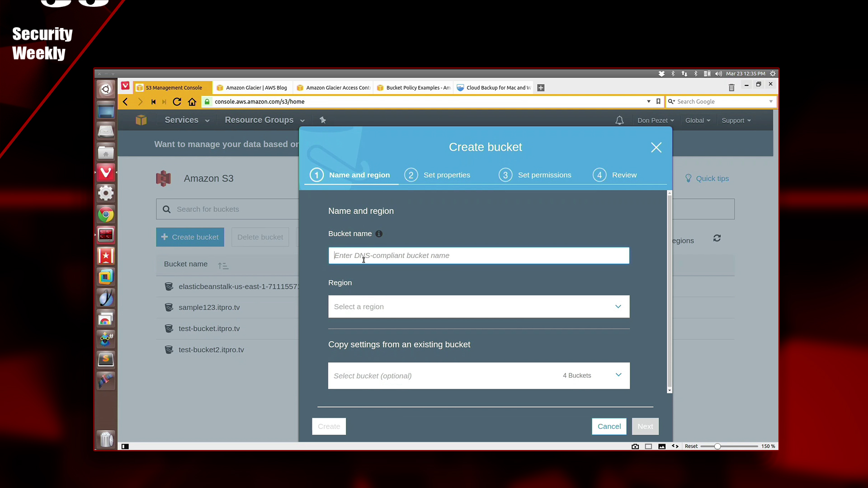This screenshot has height=488, width=868.
Task: Open address bar history dropdown arrow
Action: tap(649, 102)
